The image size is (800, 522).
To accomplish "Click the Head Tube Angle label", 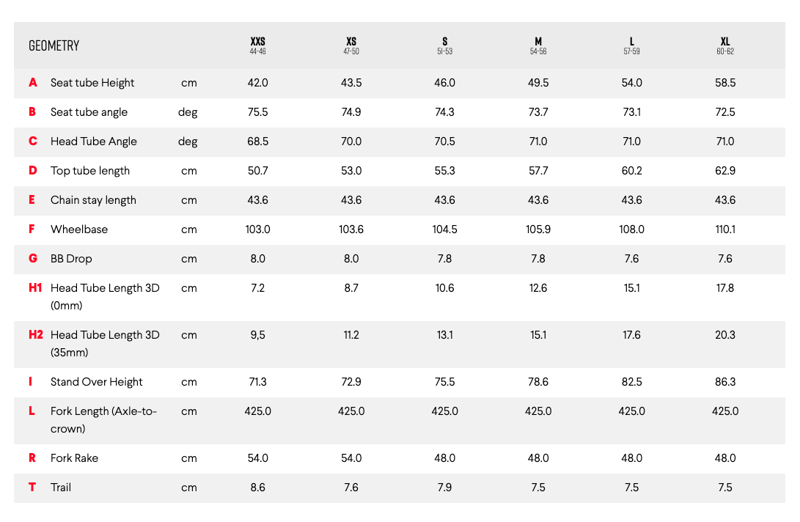I will [93, 141].
